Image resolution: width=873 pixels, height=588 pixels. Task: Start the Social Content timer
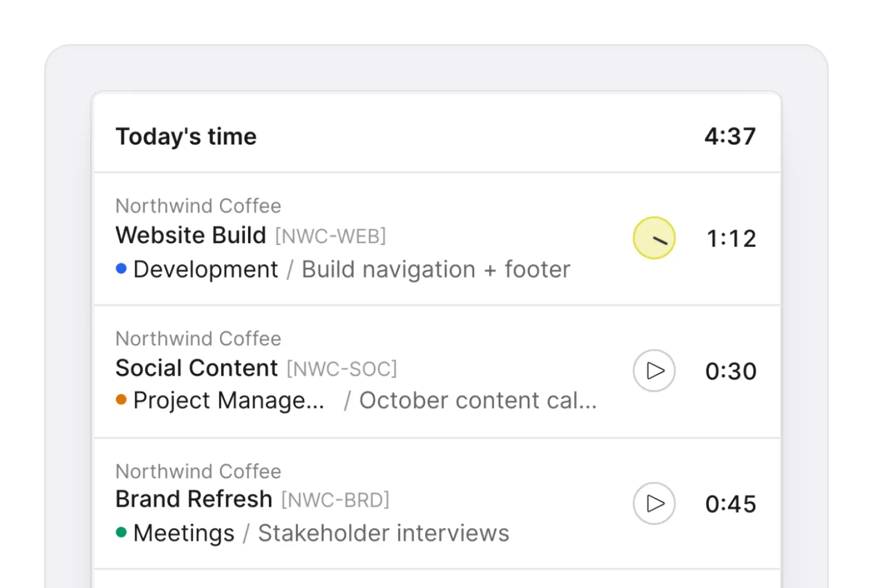[654, 371]
